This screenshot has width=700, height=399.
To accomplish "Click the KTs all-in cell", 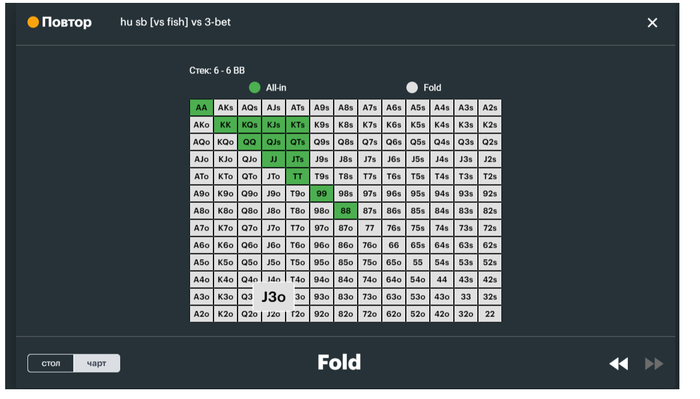I will pyautogui.click(x=298, y=125).
